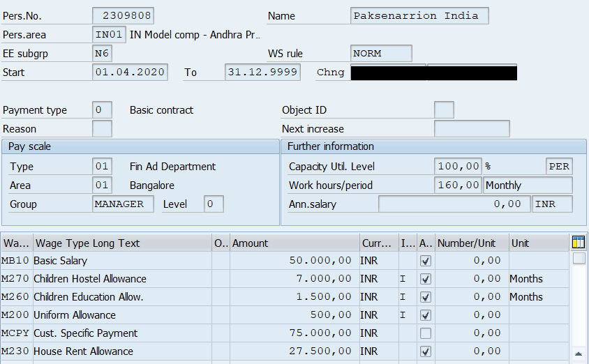Click the Next increase date field
The width and height of the screenshot is (589, 364).
(471, 129)
